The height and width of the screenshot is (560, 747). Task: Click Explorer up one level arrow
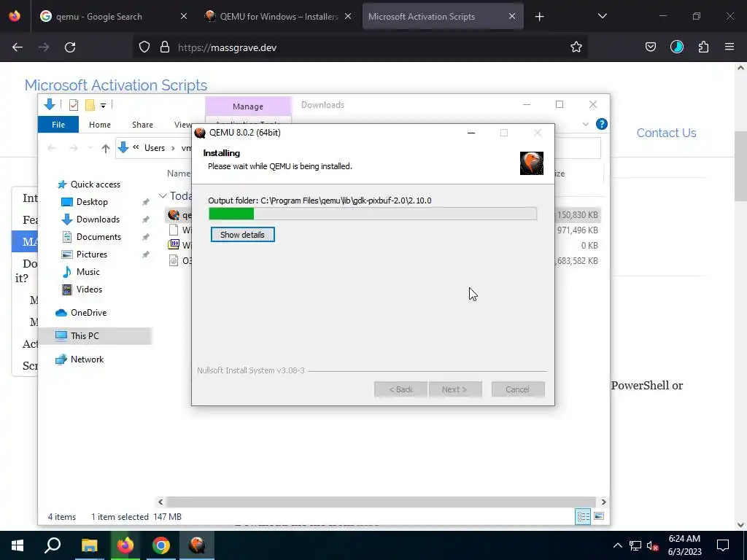coord(106,148)
